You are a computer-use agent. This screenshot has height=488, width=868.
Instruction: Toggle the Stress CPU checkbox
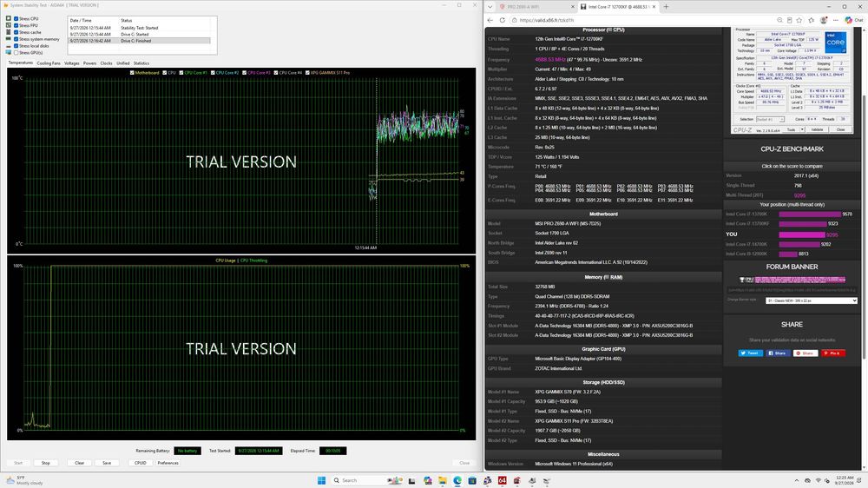point(16,18)
